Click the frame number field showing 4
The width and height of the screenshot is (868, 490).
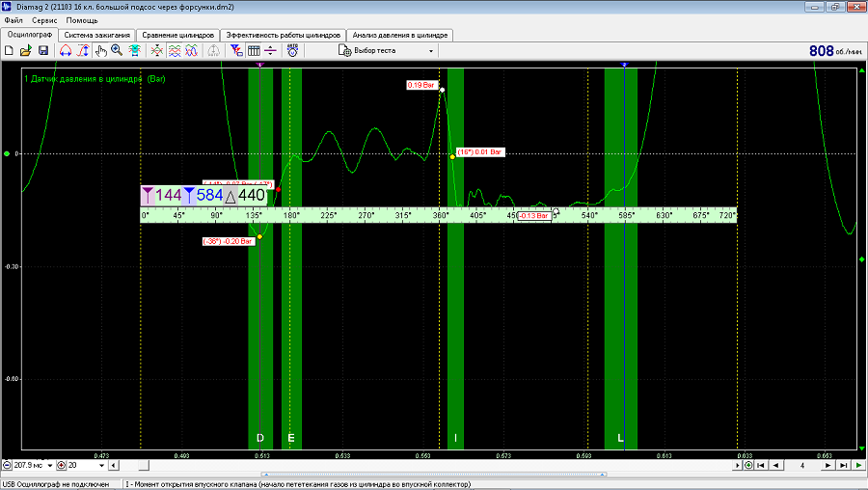[801, 465]
